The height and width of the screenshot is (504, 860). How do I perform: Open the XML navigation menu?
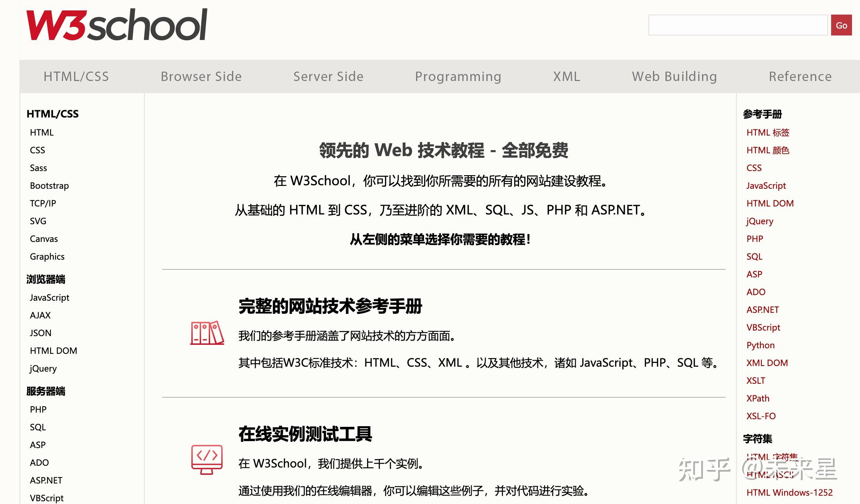click(567, 76)
